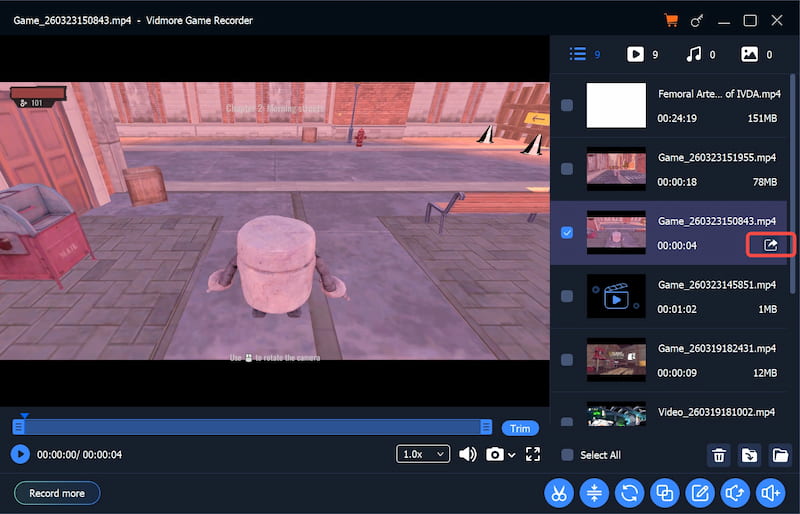Enter fullscreen video preview

click(533, 454)
